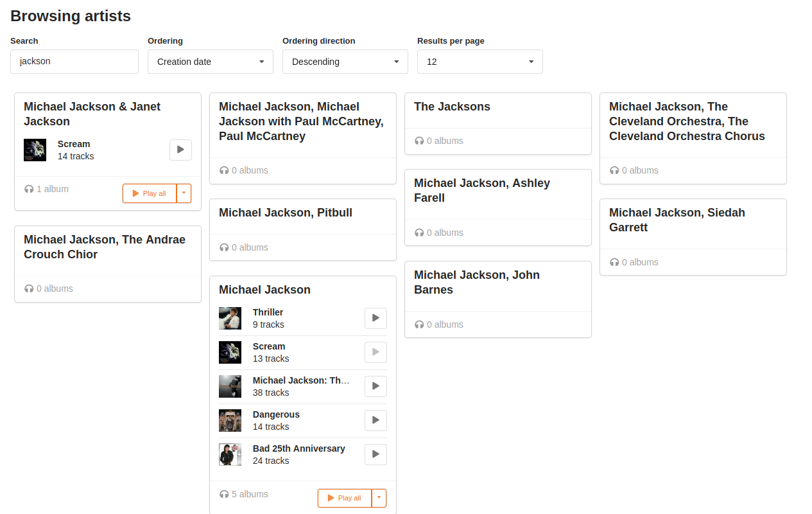Open the 13-track Scream album cover
Viewport: 812px width, 514px height.
coord(230,352)
